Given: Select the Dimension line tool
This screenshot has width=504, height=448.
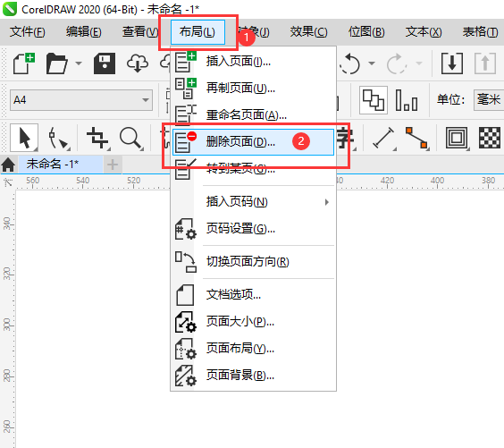Looking at the screenshot, I should click(x=383, y=139).
